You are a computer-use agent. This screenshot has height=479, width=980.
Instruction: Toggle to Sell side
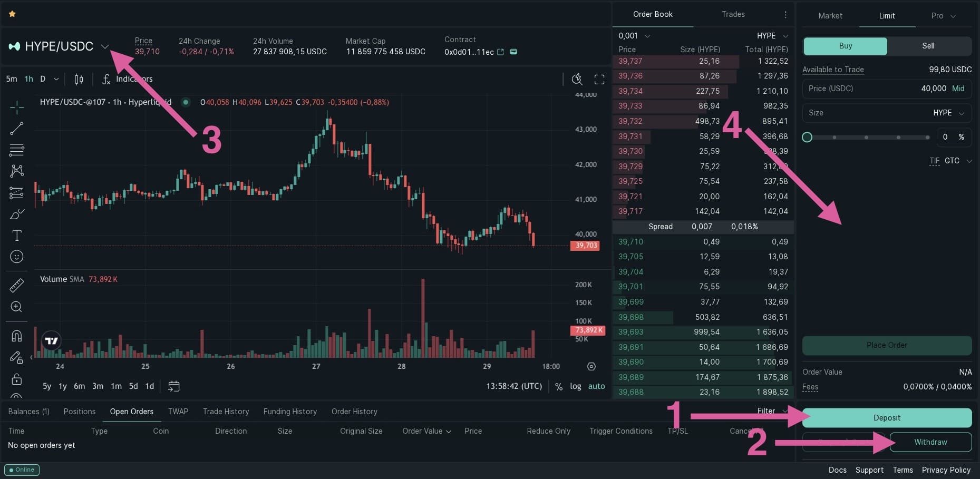coord(928,46)
